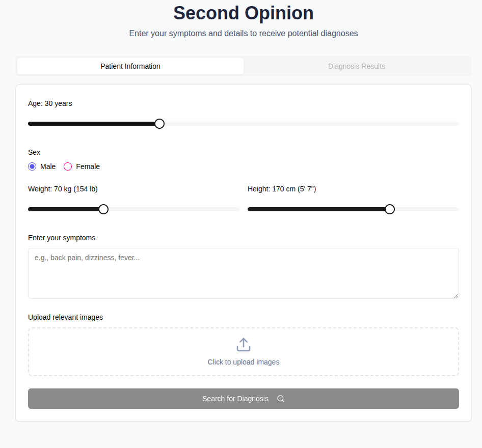Click the "Click to upload images" text
The image size is (482, 448).
(x=244, y=362)
